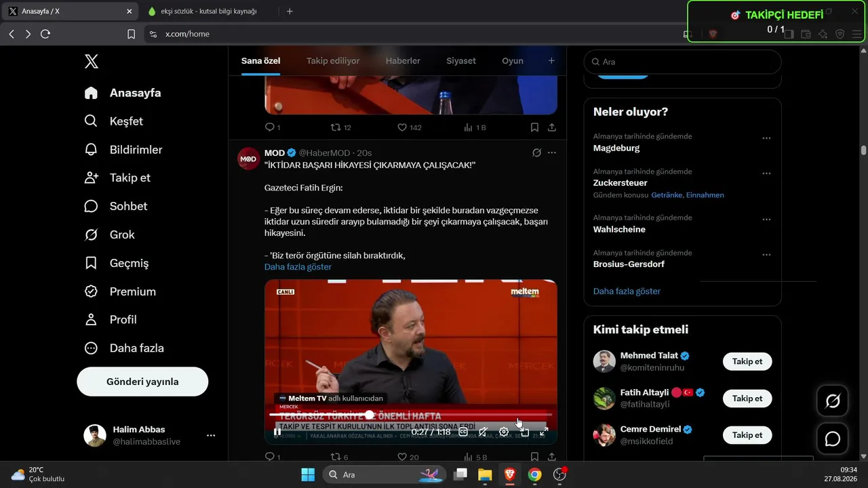Open the Windows Start menu
This screenshot has width=868, height=488.
pyautogui.click(x=308, y=474)
